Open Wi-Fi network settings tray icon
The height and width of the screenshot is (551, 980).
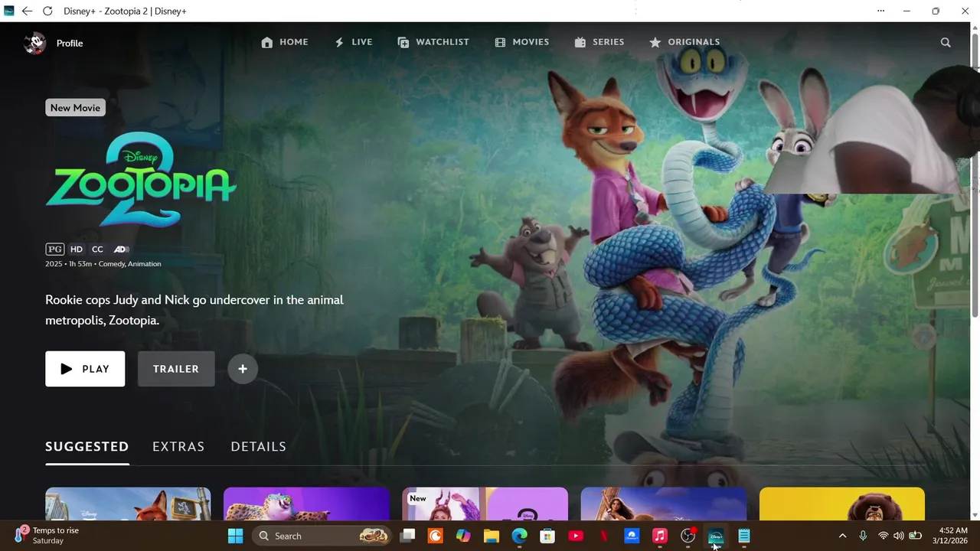point(884,536)
